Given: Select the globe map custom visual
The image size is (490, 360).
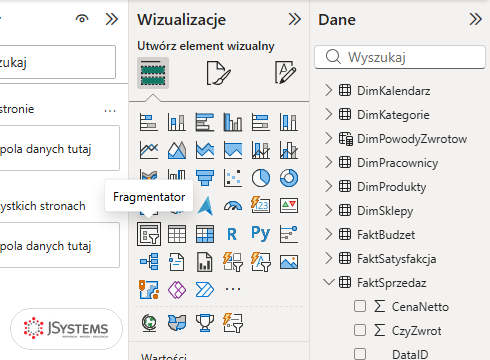Looking at the screenshot, I should [149, 323].
